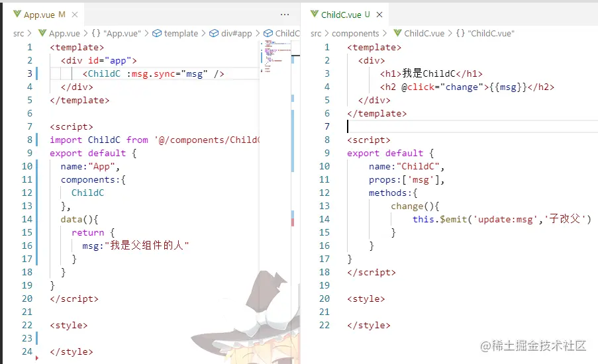
Task: Click Vue icon on App.vue tab
Action: click(17, 14)
